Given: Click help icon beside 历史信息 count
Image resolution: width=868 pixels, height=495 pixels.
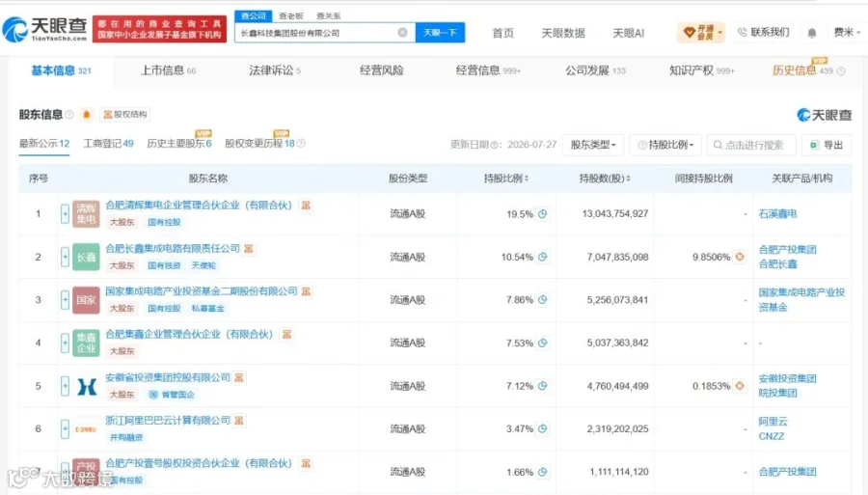Looking at the screenshot, I should point(841,70).
